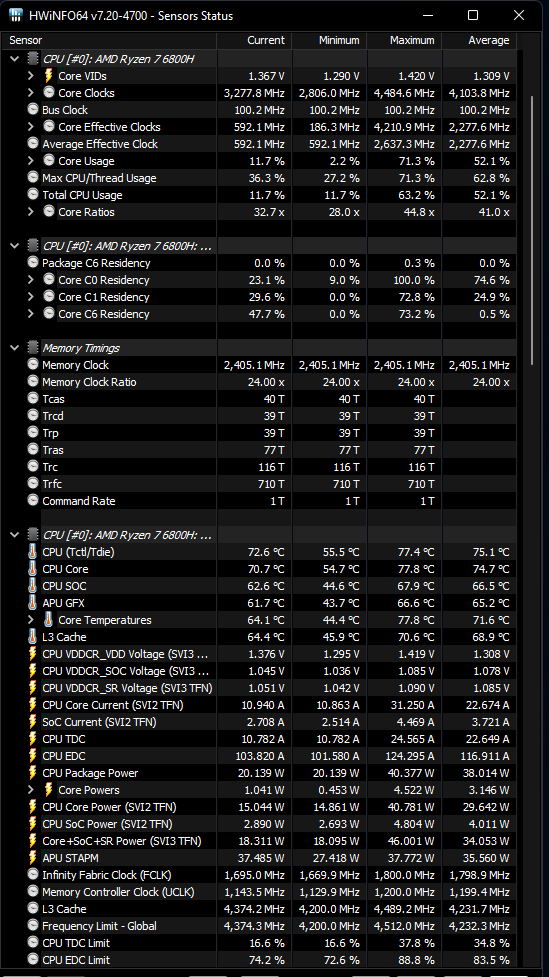Click Memory Timings chip icon
This screenshot has width=549, height=977.
(33, 348)
